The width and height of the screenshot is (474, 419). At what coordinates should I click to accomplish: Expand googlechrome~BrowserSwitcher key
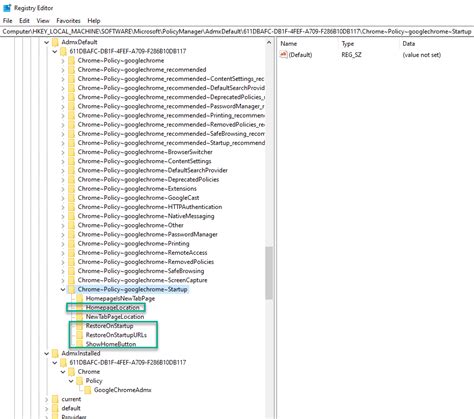63,152
